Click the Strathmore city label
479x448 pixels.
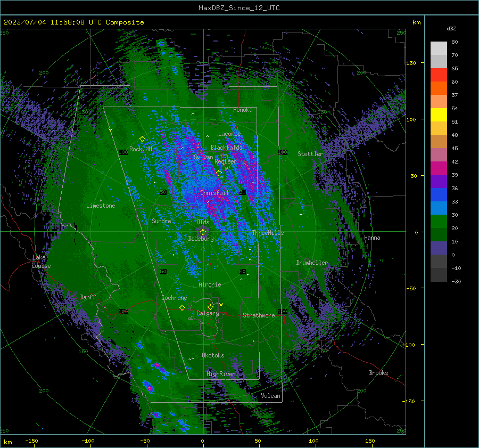[x=259, y=315]
